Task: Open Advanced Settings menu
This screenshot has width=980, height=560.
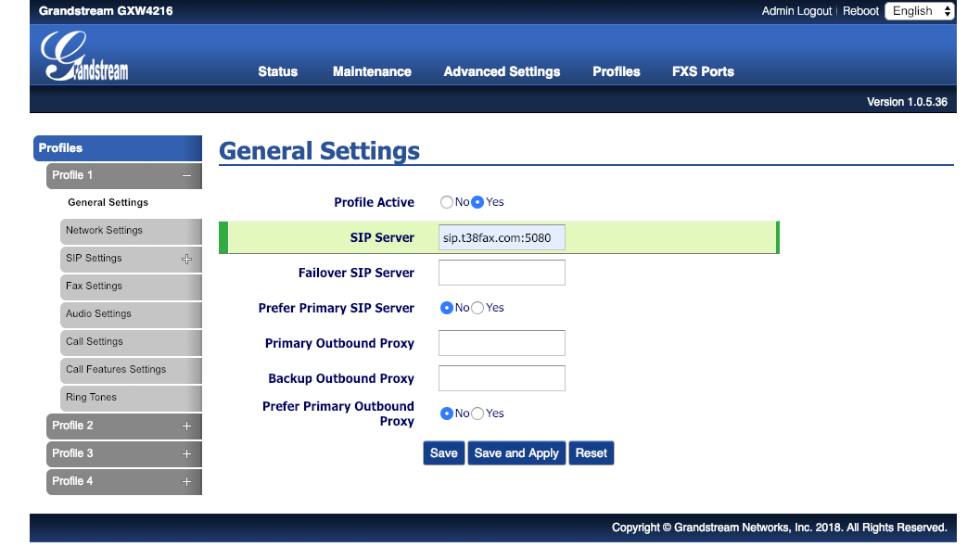Action: pyautogui.click(x=502, y=72)
